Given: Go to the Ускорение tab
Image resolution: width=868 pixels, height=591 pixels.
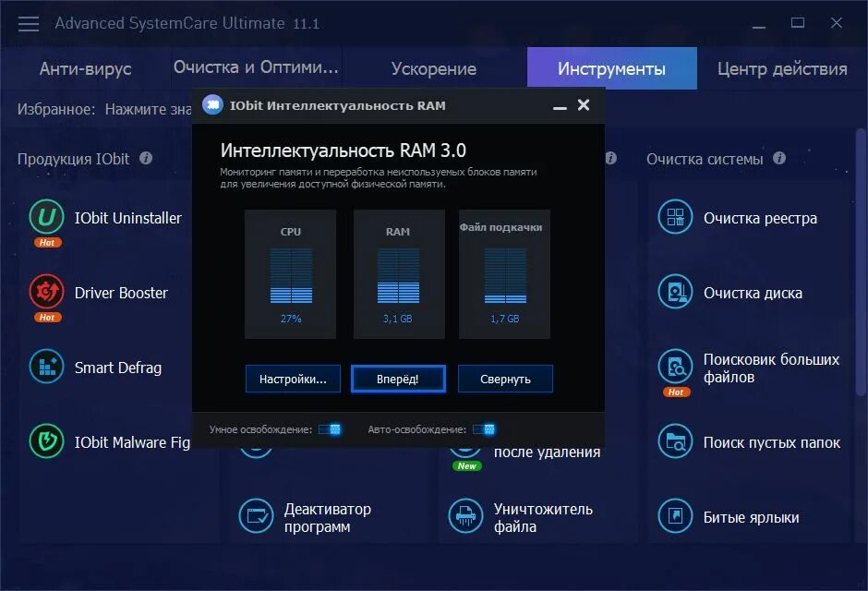Looking at the screenshot, I should (x=433, y=68).
